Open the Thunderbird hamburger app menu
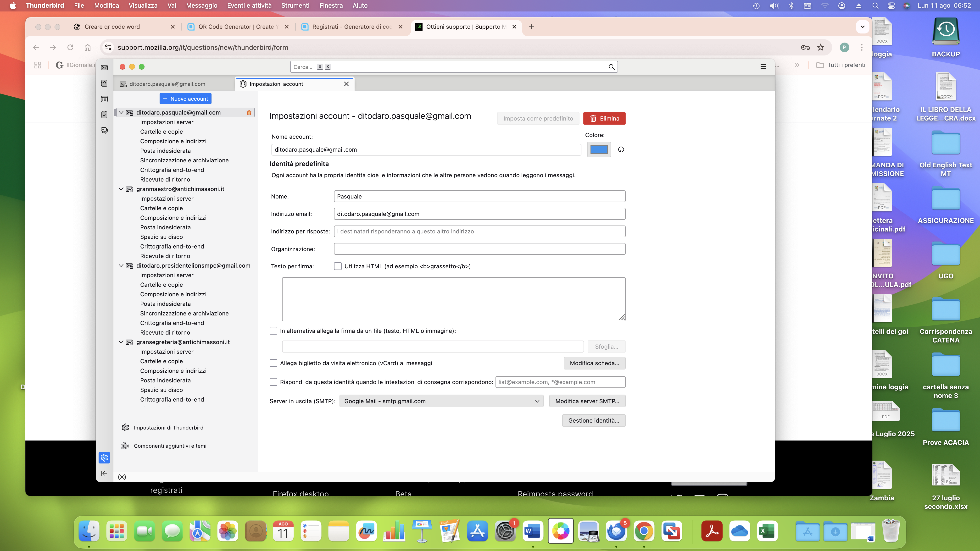The width and height of the screenshot is (980, 551). 763,66
